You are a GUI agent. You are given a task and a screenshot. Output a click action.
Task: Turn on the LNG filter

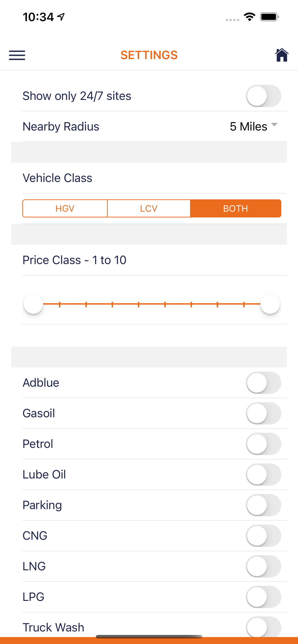(x=263, y=566)
